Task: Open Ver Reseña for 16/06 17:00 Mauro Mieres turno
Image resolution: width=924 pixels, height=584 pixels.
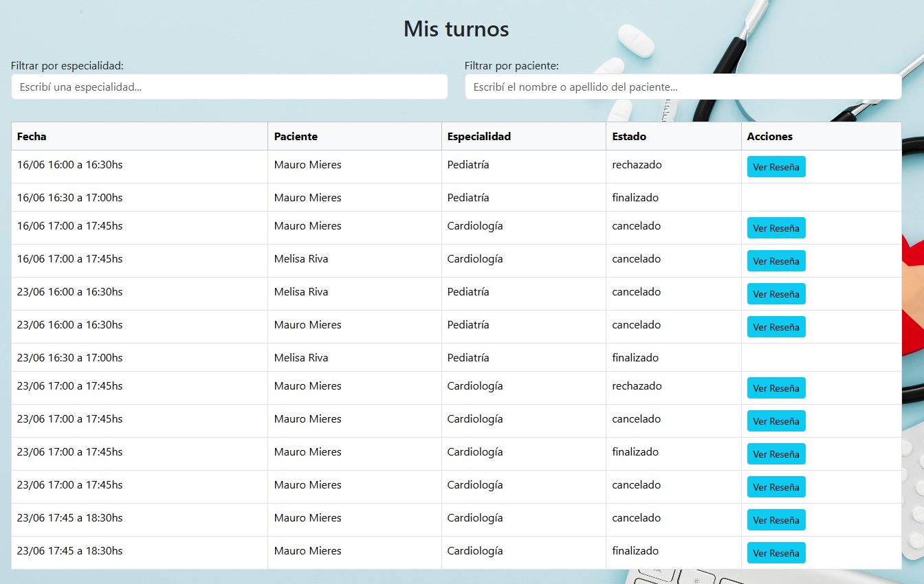Action: point(776,228)
